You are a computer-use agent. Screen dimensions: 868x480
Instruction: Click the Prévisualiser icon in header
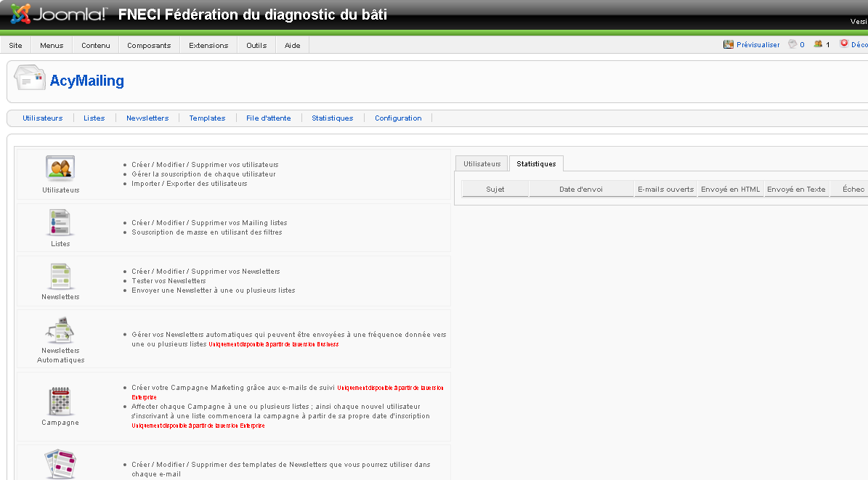(729, 44)
